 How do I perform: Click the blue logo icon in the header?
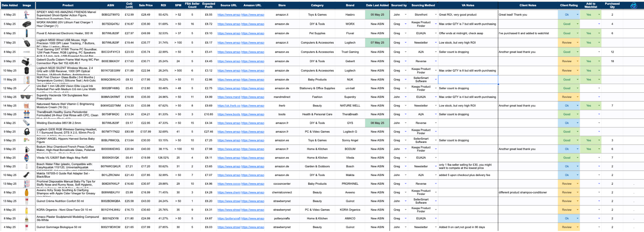click(x=633, y=5)
